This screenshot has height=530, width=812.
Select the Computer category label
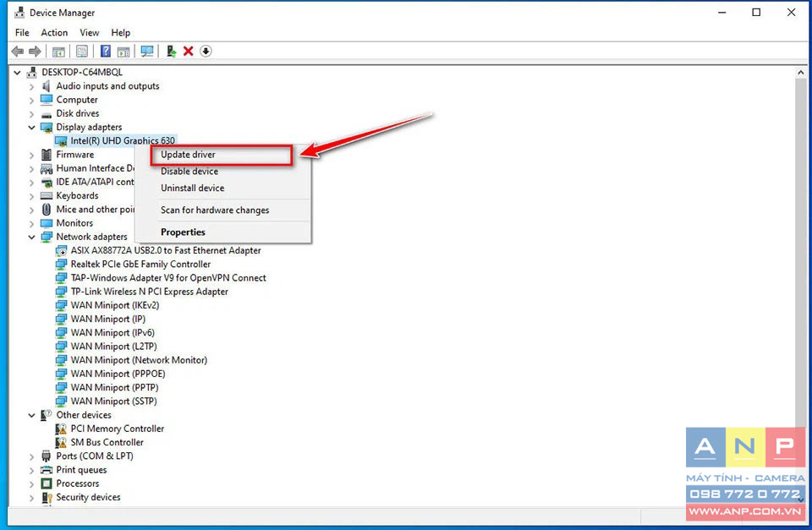click(77, 100)
